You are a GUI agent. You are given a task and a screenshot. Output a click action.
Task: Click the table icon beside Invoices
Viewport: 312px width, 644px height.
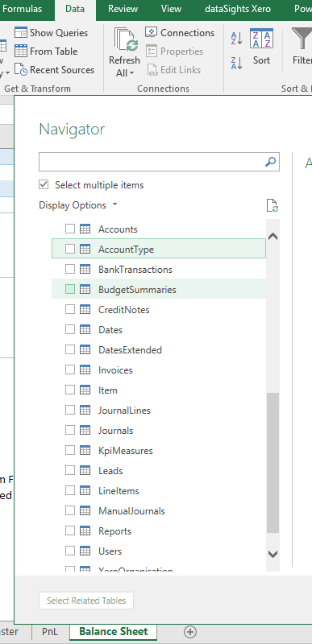[85, 370]
